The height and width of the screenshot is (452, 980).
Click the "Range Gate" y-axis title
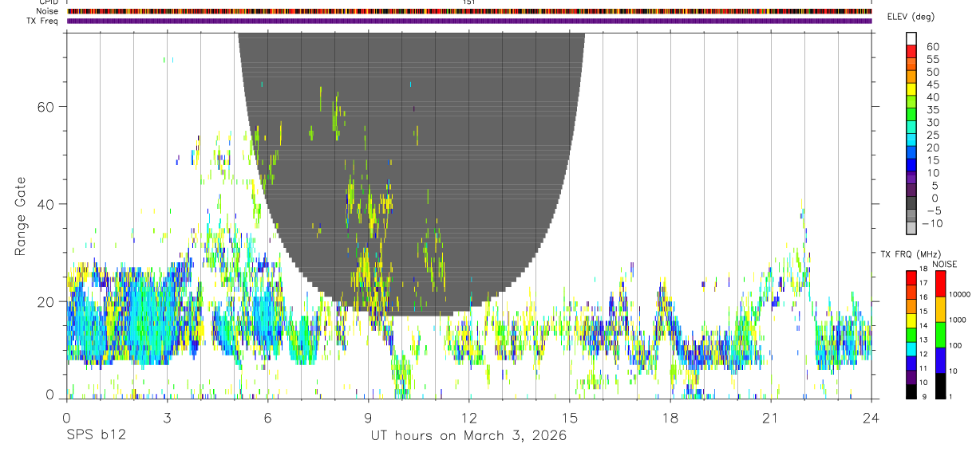point(22,216)
